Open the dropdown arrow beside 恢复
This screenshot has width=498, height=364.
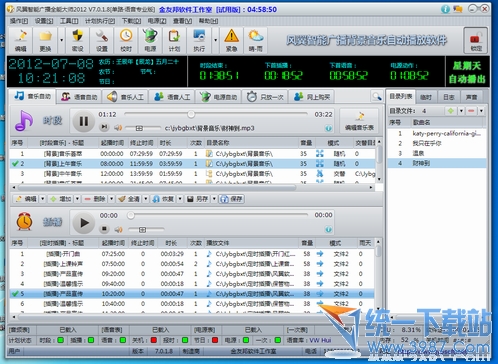point(180,199)
